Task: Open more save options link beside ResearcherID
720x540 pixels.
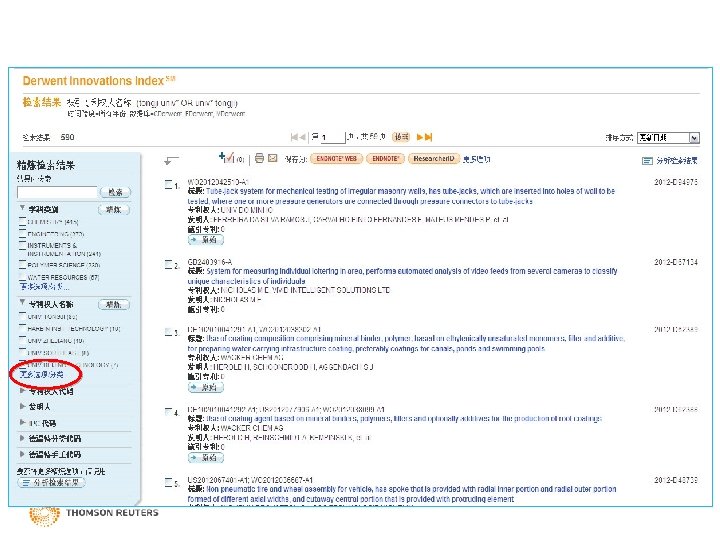Action: click(477, 159)
